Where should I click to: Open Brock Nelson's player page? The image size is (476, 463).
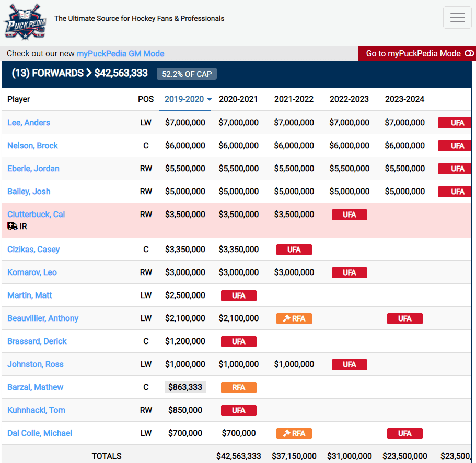(x=32, y=146)
